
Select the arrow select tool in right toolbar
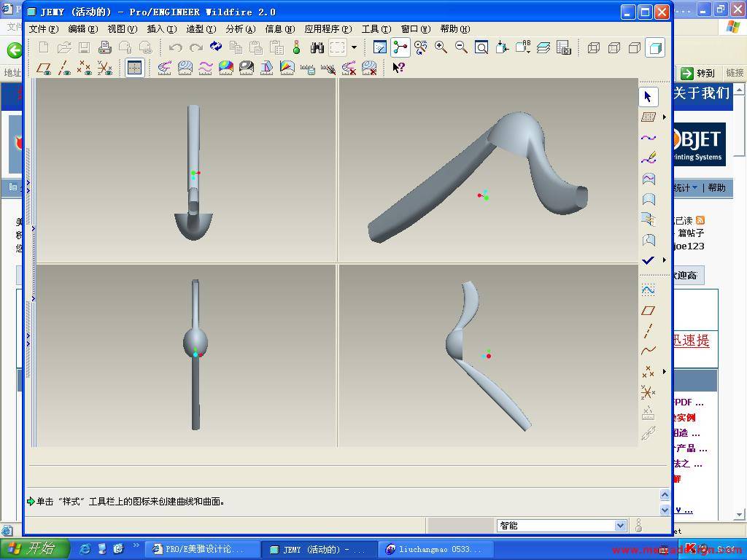(x=648, y=96)
